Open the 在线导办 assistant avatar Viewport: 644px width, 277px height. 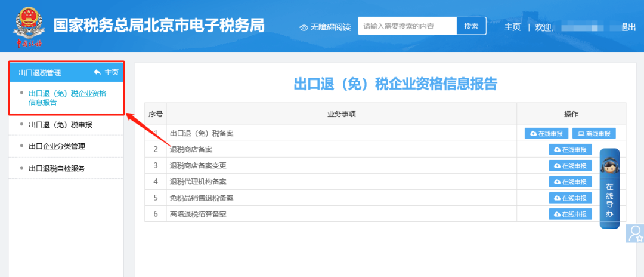pyautogui.click(x=609, y=164)
